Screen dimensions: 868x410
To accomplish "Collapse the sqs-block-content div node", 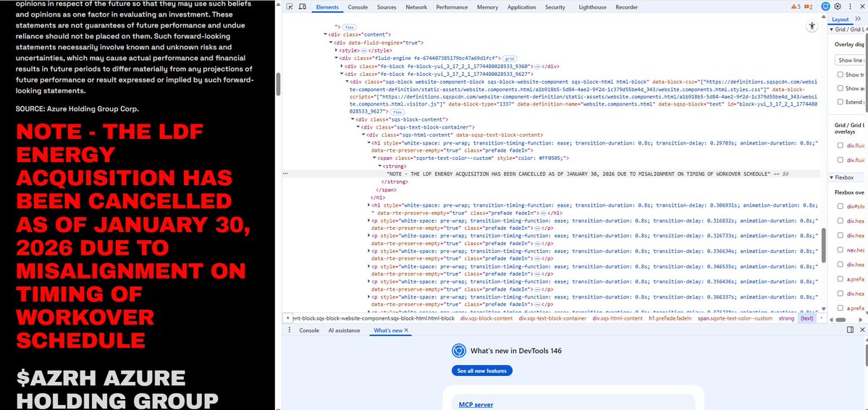I will (352, 119).
